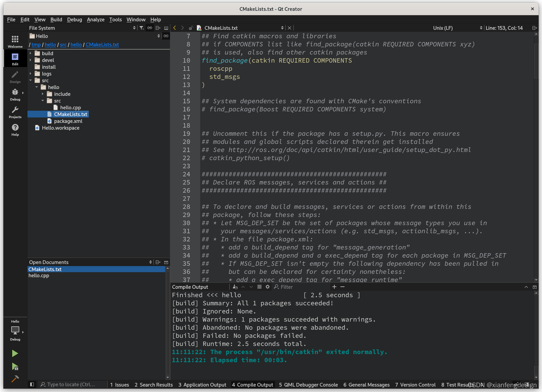Click the Filter field in Compile Output
The width and height of the screenshot is (542, 392).
point(301,287)
